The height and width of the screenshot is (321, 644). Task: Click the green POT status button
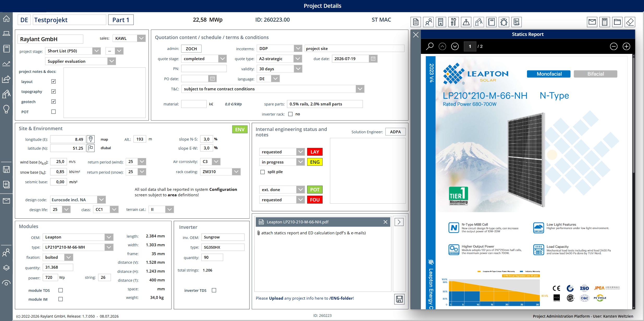click(315, 190)
